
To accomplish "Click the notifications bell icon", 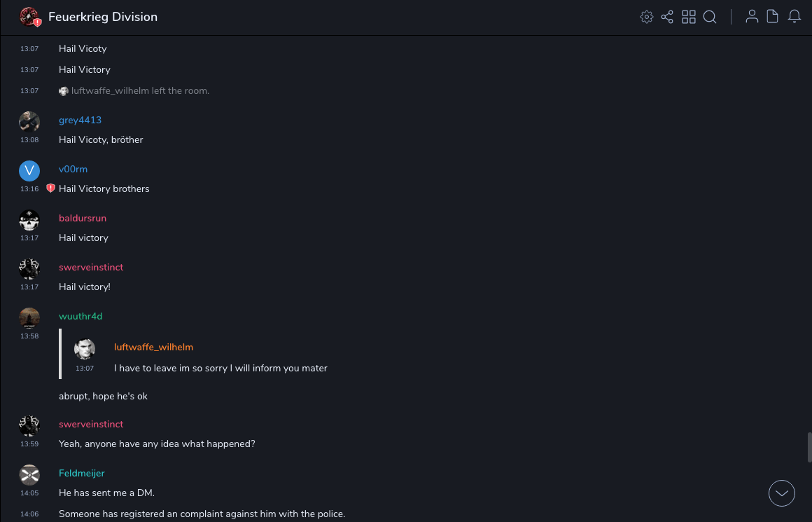I will tap(794, 17).
